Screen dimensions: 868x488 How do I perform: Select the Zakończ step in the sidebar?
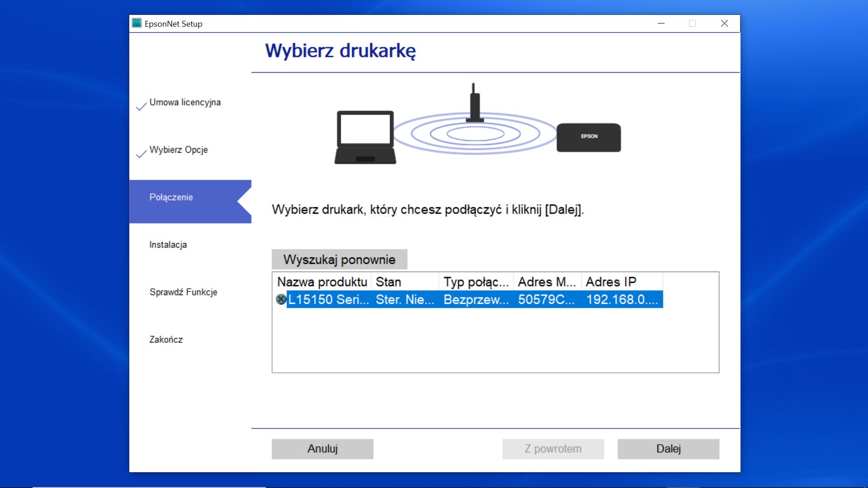coord(166,339)
